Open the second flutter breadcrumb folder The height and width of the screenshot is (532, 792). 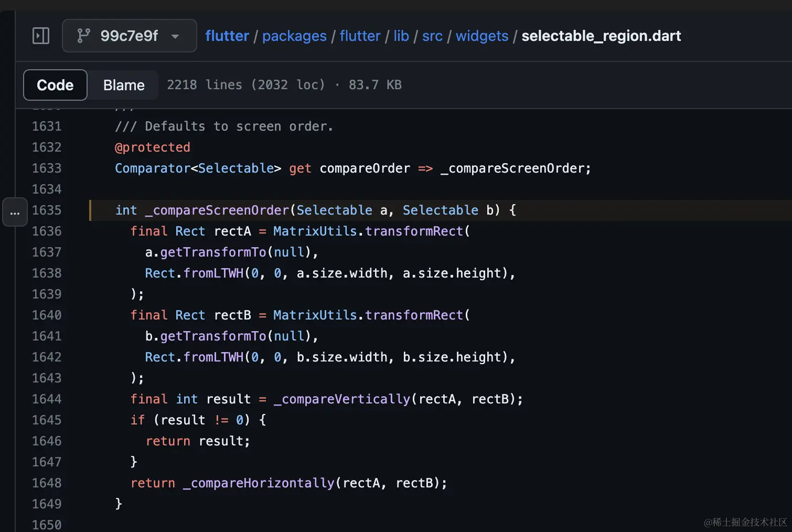pos(360,36)
